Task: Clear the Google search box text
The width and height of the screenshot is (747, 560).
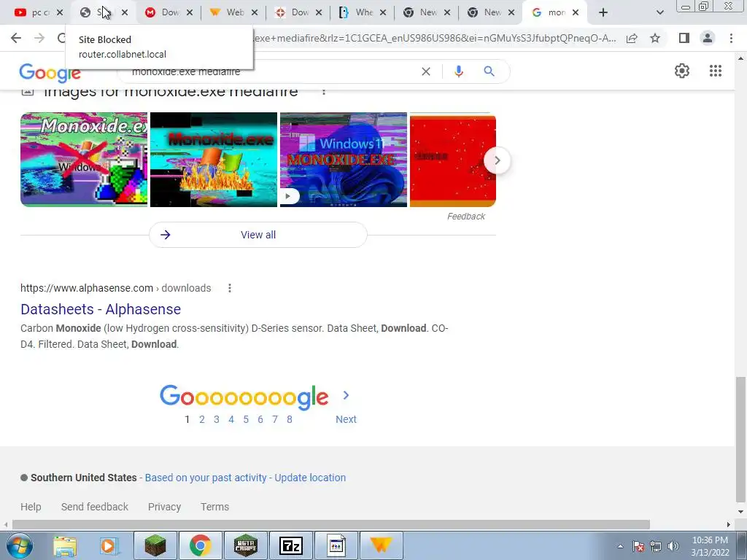Action: [x=426, y=71]
